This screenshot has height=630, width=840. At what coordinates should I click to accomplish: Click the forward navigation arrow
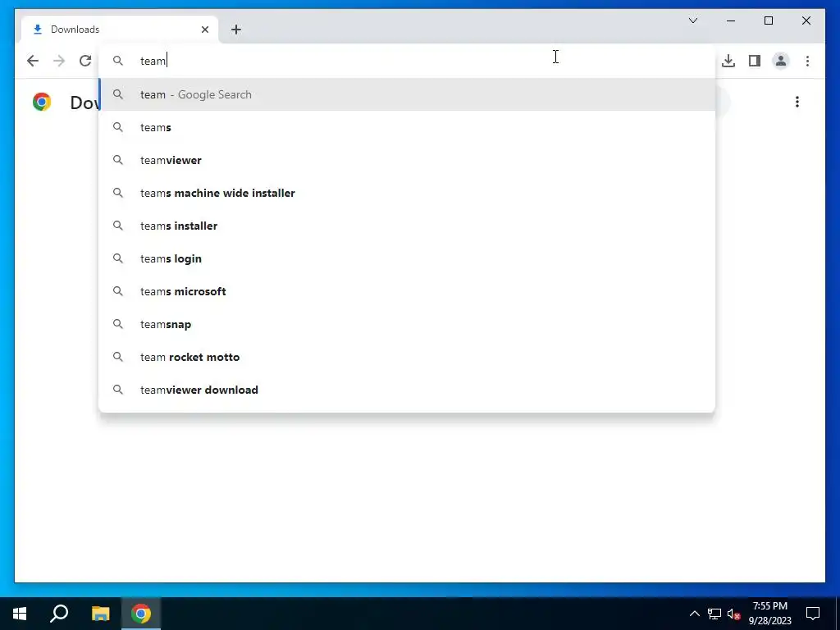tap(59, 61)
